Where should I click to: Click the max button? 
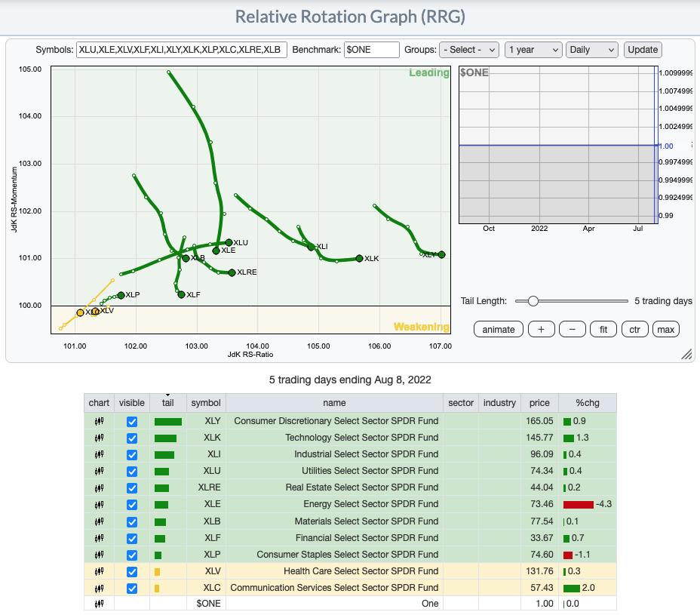click(x=665, y=330)
